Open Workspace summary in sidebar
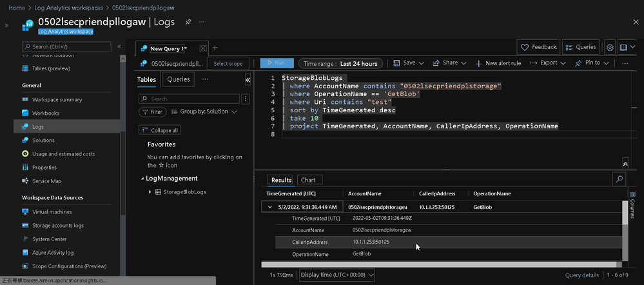644x285 pixels. (x=57, y=100)
